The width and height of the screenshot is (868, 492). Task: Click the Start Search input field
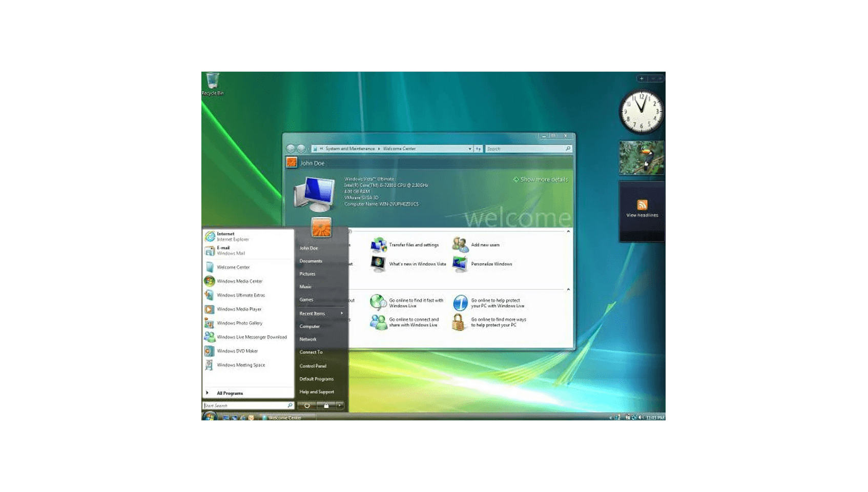point(244,405)
